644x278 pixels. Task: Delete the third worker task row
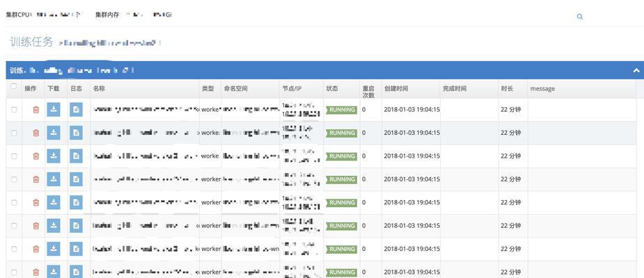(36, 156)
